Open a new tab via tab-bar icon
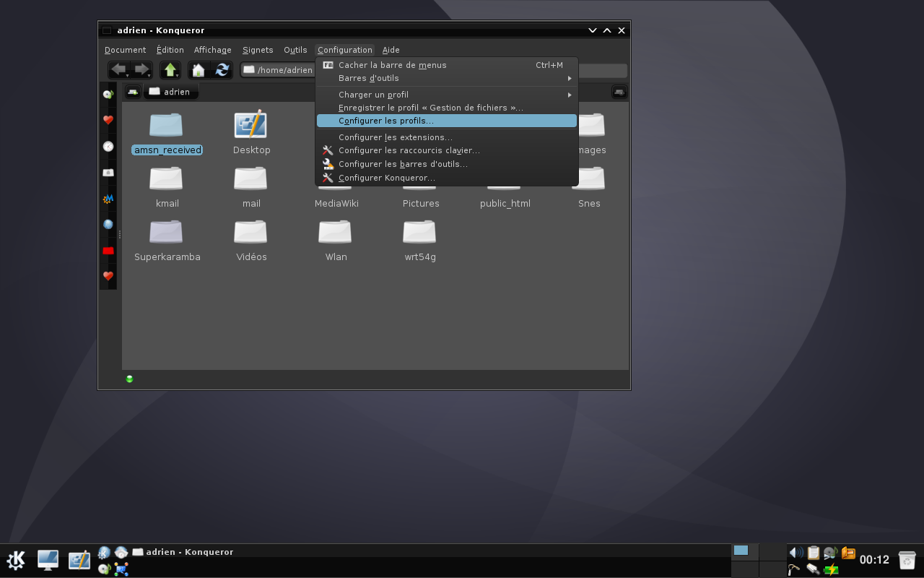This screenshot has height=578, width=924. coord(133,92)
